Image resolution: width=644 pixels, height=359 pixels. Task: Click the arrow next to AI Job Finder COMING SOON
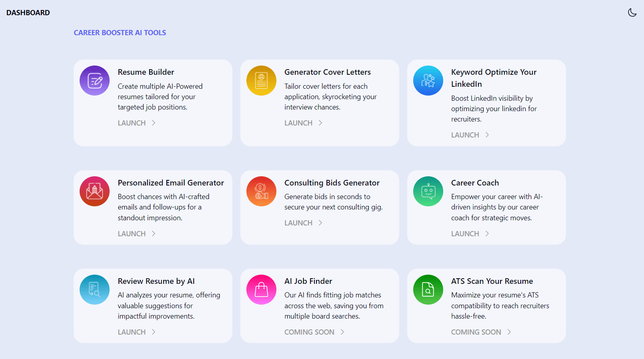point(342,332)
